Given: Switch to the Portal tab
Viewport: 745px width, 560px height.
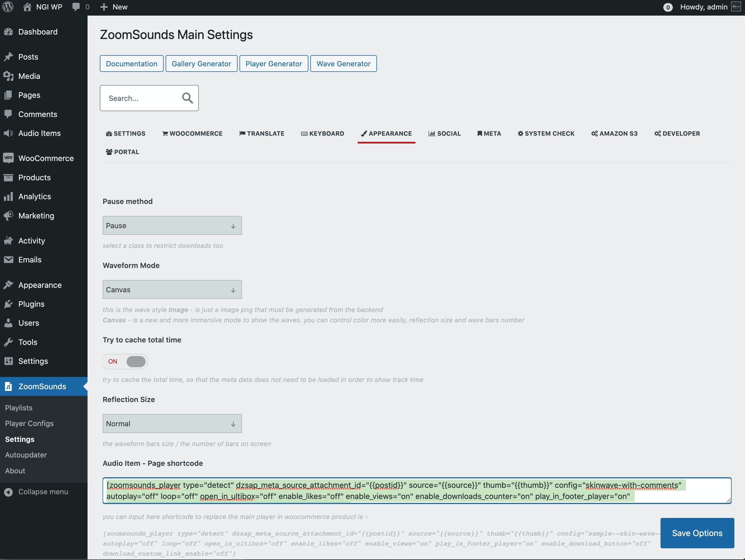Looking at the screenshot, I should tap(123, 152).
